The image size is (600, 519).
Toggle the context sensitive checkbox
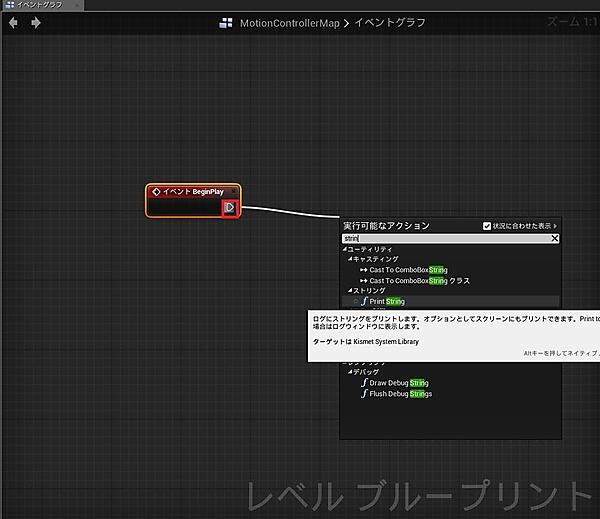[x=487, y=226]
